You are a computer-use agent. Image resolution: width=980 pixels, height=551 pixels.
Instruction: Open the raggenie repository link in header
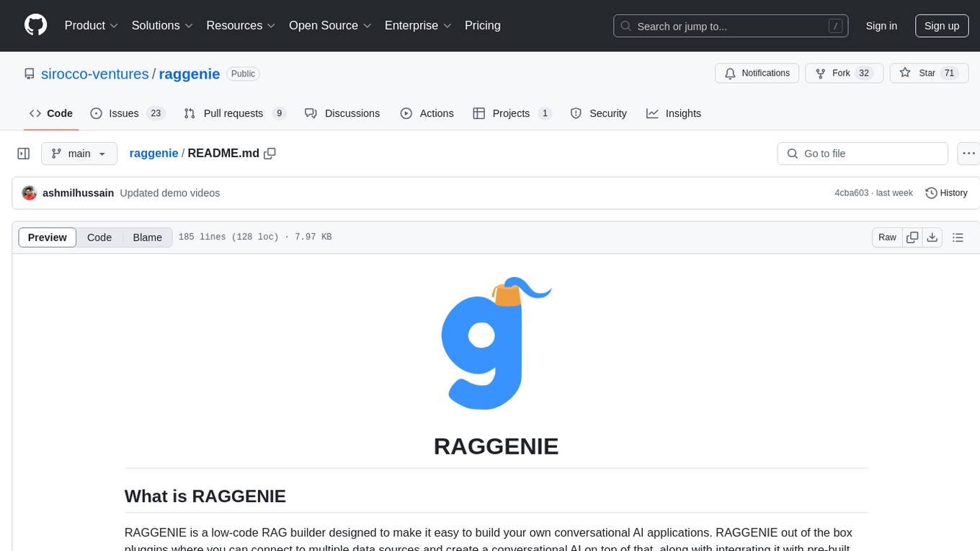point(189,74)
